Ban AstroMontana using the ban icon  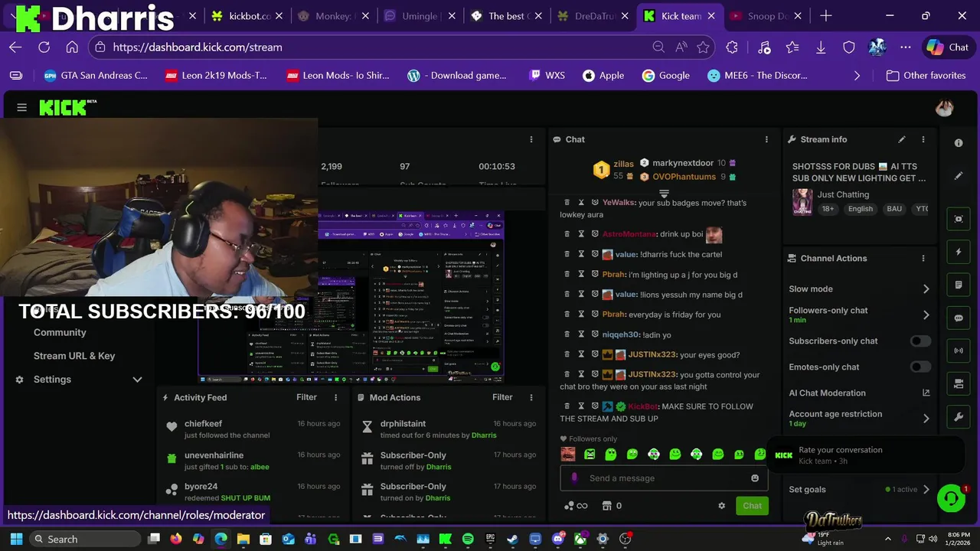595,234
